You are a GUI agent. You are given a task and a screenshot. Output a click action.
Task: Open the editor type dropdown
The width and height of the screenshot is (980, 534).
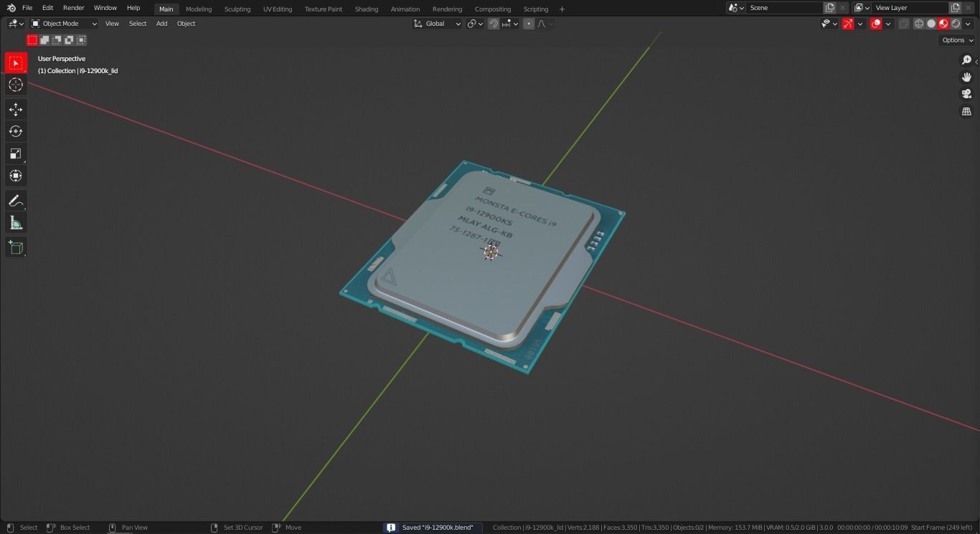click(16, 24)
